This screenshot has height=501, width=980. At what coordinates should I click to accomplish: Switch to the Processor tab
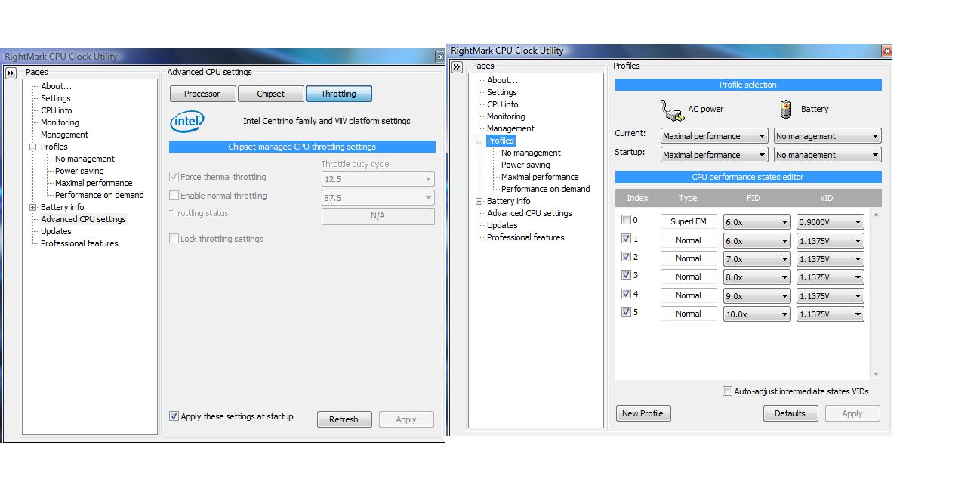202,94
